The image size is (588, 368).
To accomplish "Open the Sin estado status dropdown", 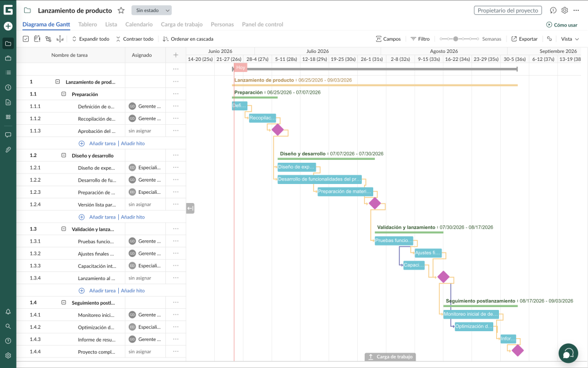I will (152, 10).
